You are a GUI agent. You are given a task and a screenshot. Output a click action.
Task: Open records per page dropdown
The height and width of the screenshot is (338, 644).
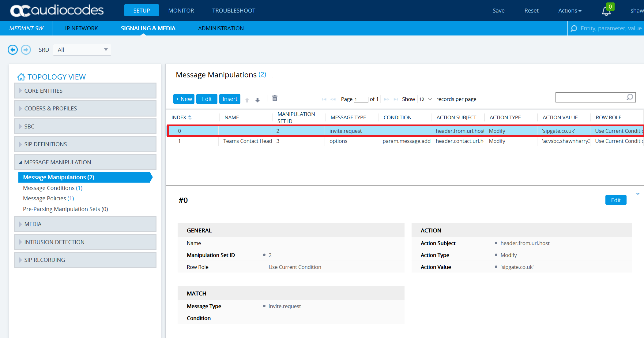point(425,99)
